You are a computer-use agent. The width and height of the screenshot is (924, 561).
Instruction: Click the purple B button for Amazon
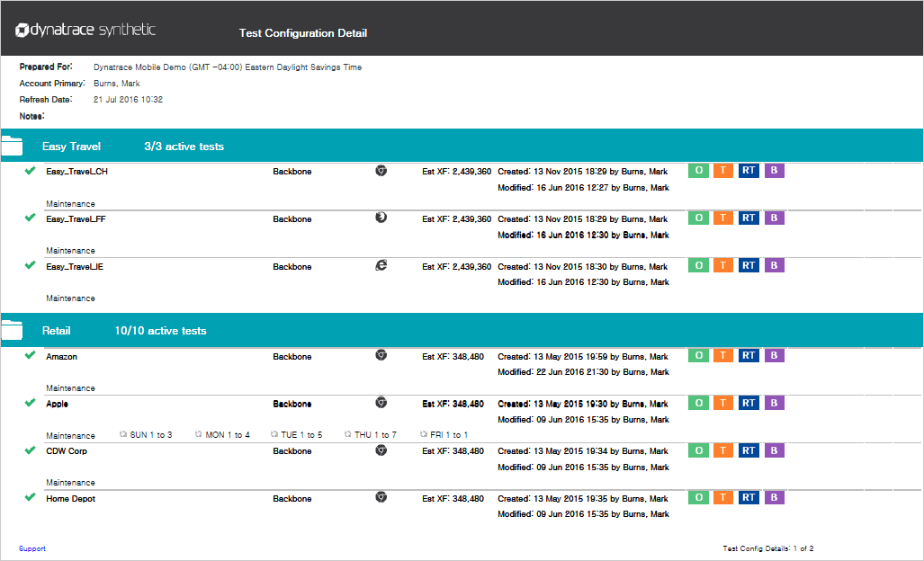[774, 355]
